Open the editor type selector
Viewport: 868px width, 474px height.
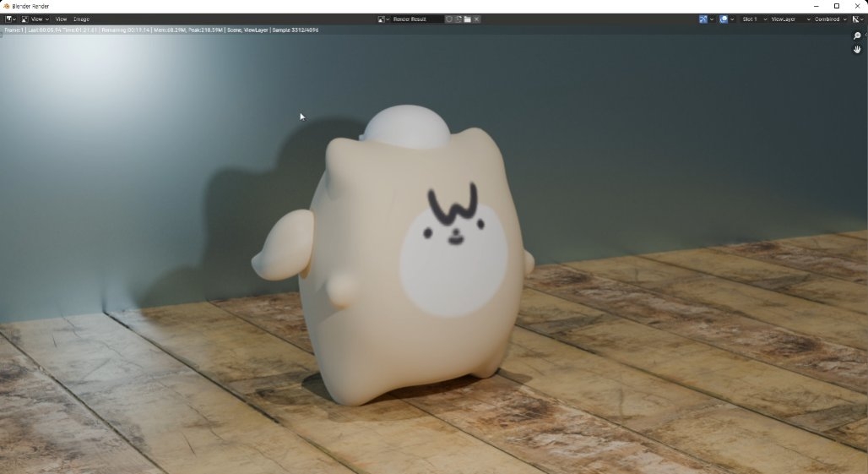[10, 19]
